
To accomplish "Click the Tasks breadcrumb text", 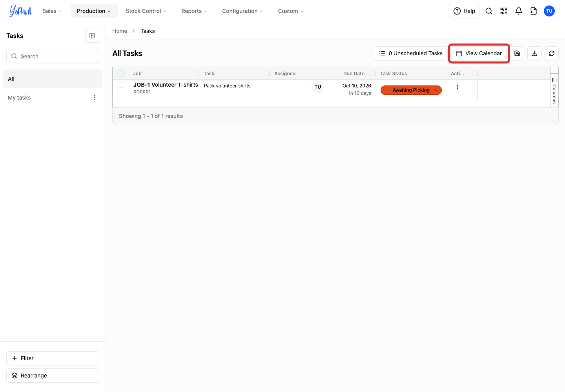I will click(x=148, y=31).
